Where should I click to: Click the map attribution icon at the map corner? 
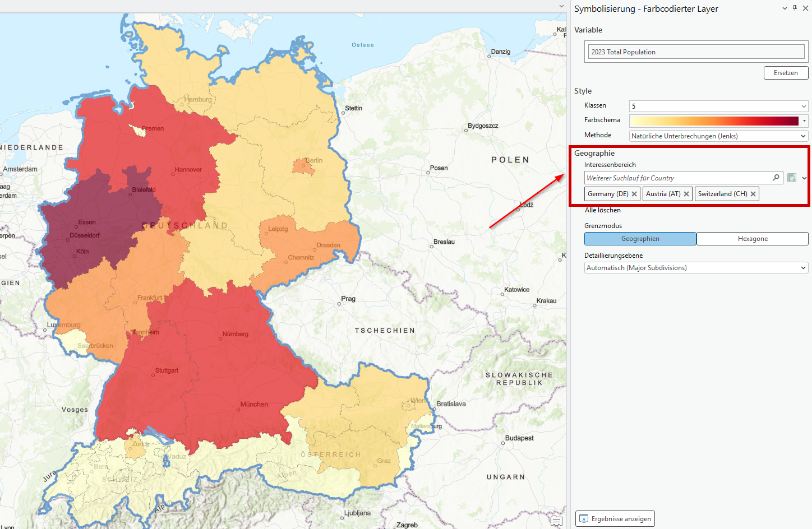pos(556,521)
